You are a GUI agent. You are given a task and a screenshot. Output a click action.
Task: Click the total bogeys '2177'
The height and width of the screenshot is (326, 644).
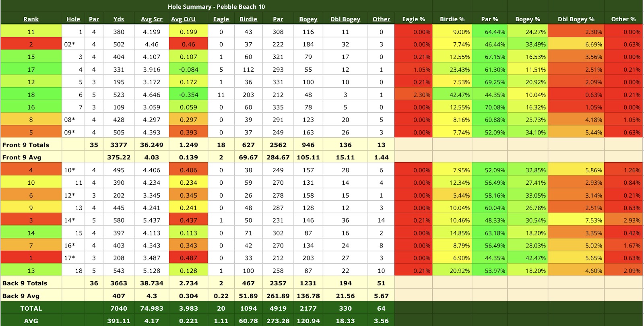tap(308, 308)
